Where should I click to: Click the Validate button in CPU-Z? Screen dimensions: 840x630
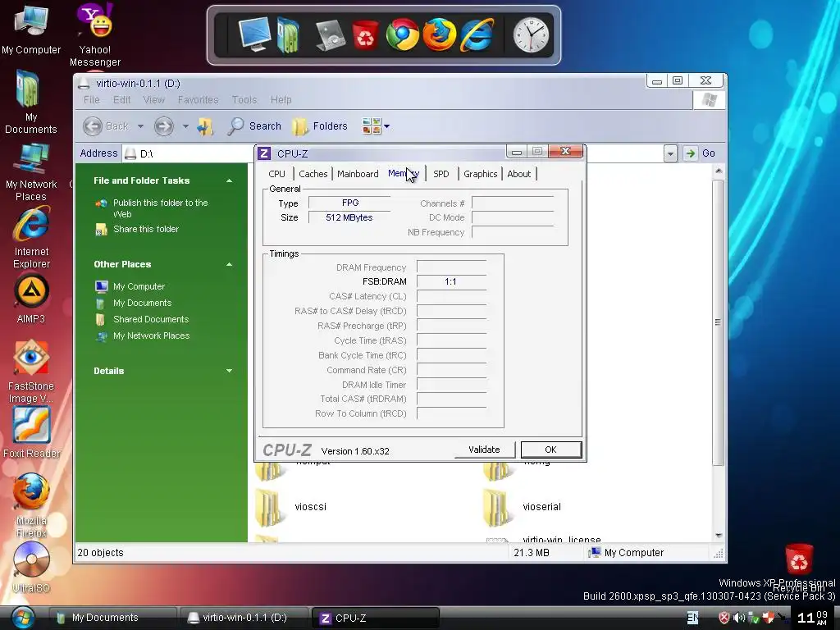[484, 450]
